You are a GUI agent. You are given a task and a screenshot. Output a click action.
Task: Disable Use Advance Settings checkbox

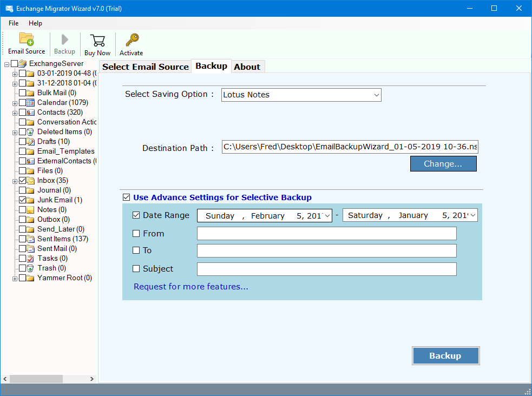[x=127, y=197]
